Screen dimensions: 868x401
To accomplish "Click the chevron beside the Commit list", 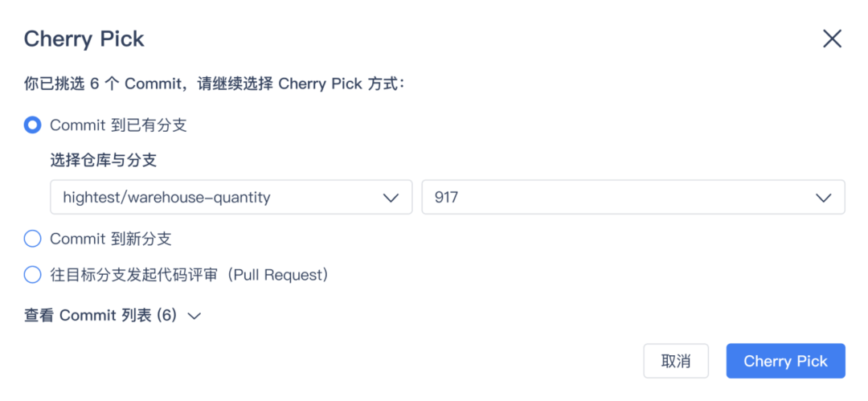I will coord(194,317).
